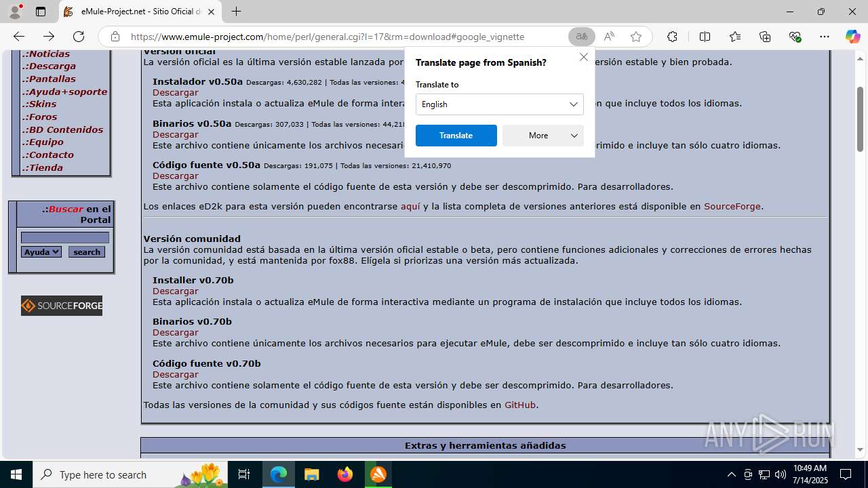Viewport: 868px width, 488px height.
Task: Click the scrollbar down arrow
Action: [860, 450]
